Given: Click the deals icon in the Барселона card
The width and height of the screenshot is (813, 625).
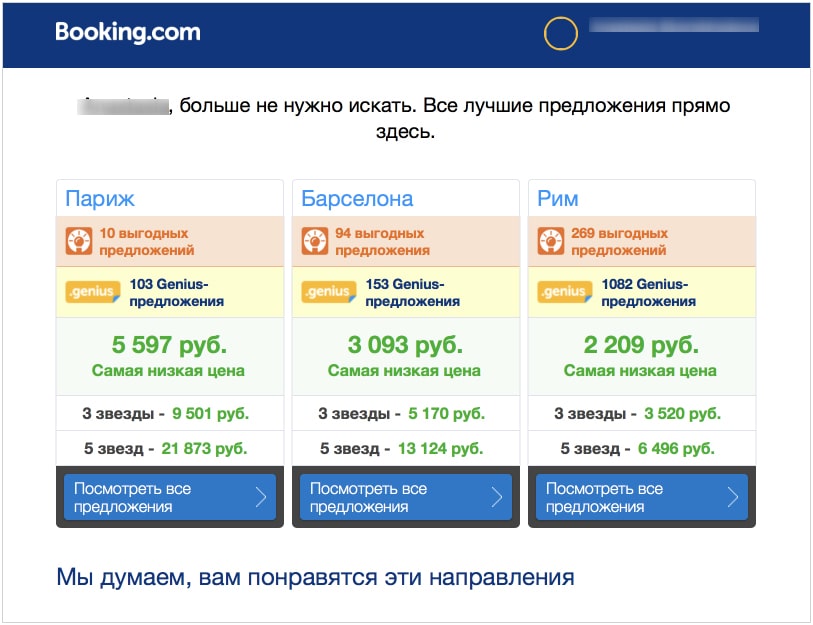Looking at the screenshot, I should coord(315,241).
